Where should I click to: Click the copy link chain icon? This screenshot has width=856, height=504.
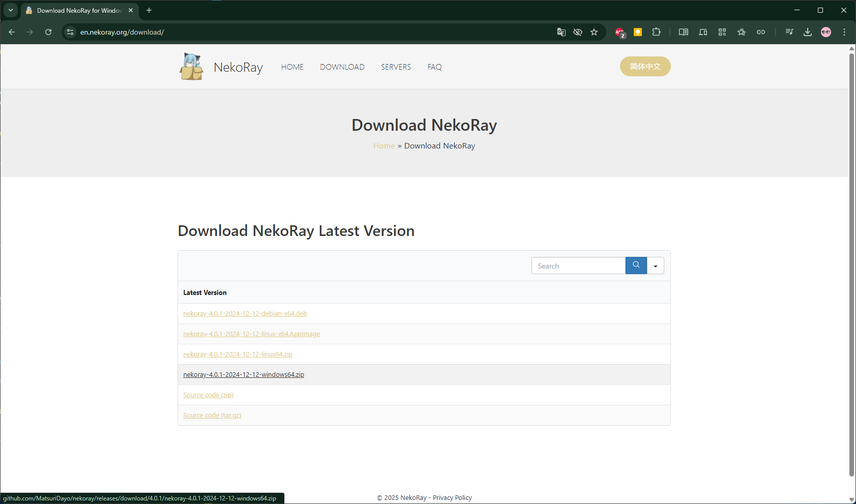(x=761, y=32)
